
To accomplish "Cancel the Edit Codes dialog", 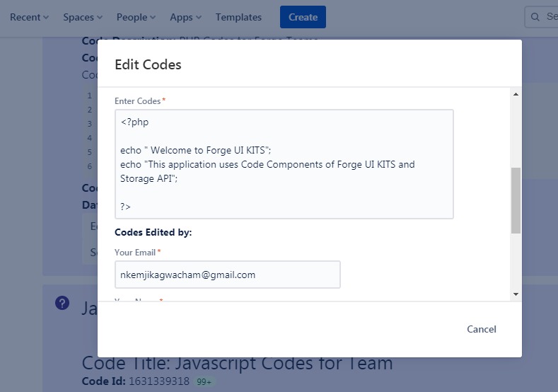I will (482, 329).
